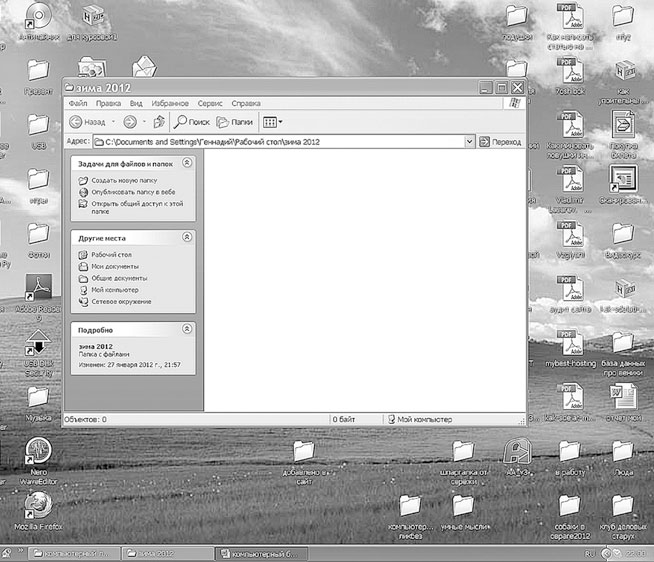
Task: Go to Сетевое окружение link
Action: (121, 301)
